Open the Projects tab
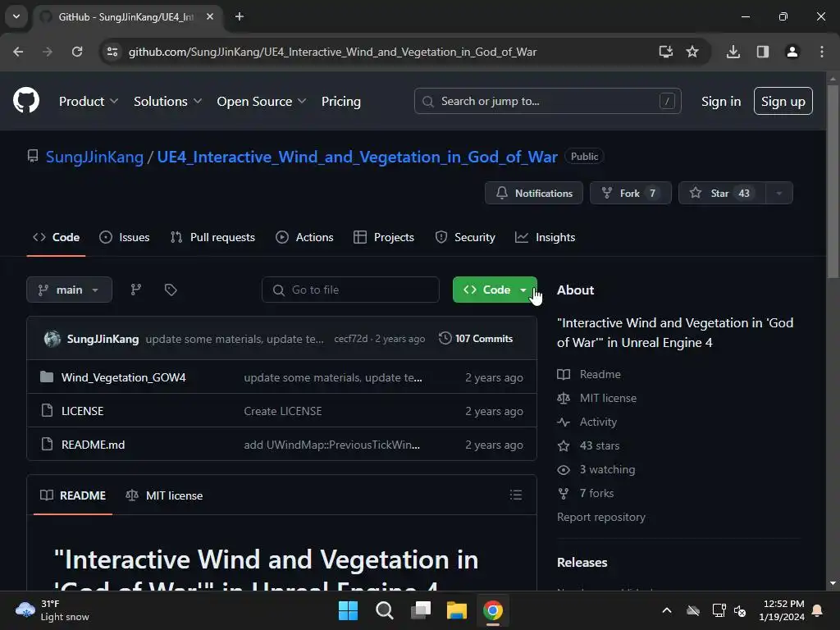This screenshot has width=840, height=630. pyautogui.click(x=384, y=237)
